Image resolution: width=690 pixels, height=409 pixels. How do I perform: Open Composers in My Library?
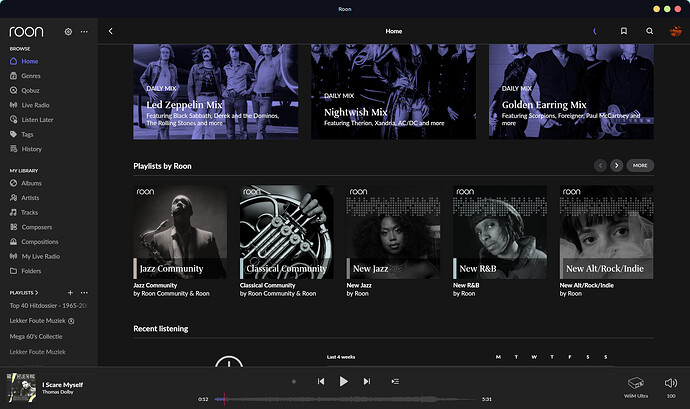point(37,227)
